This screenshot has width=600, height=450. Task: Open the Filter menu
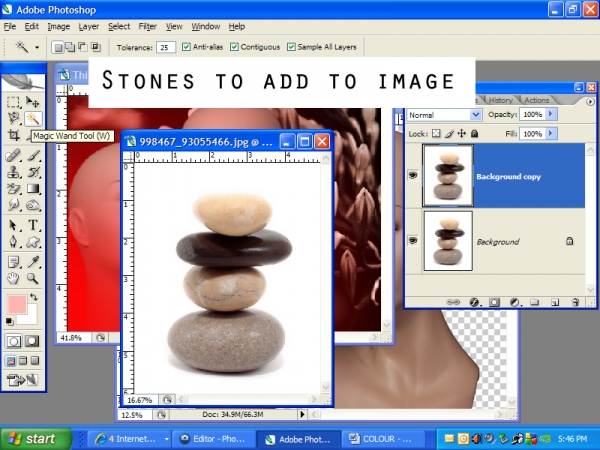tap(148, 26)
